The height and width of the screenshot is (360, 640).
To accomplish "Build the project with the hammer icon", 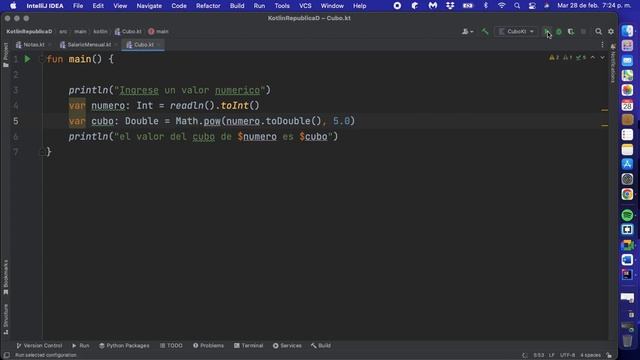I will [485, 31].
